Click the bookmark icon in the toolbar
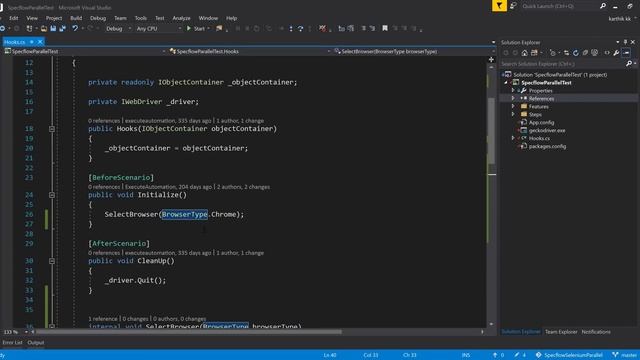640x360 pixels. 384,29
